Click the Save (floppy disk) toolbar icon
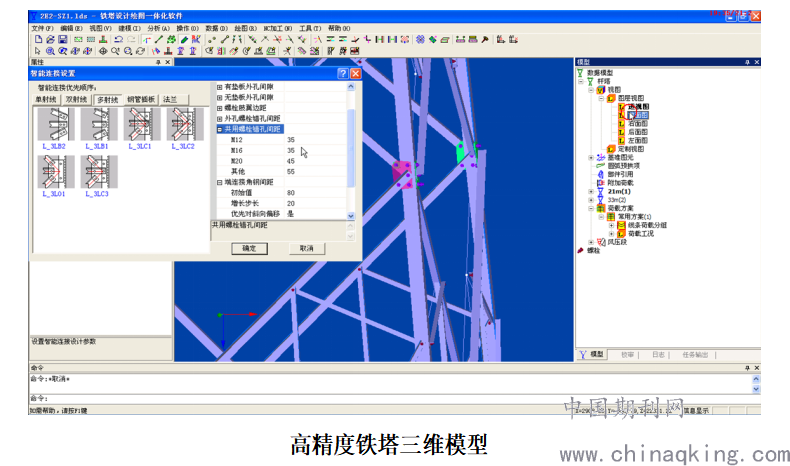 click(x=62, y=39)
